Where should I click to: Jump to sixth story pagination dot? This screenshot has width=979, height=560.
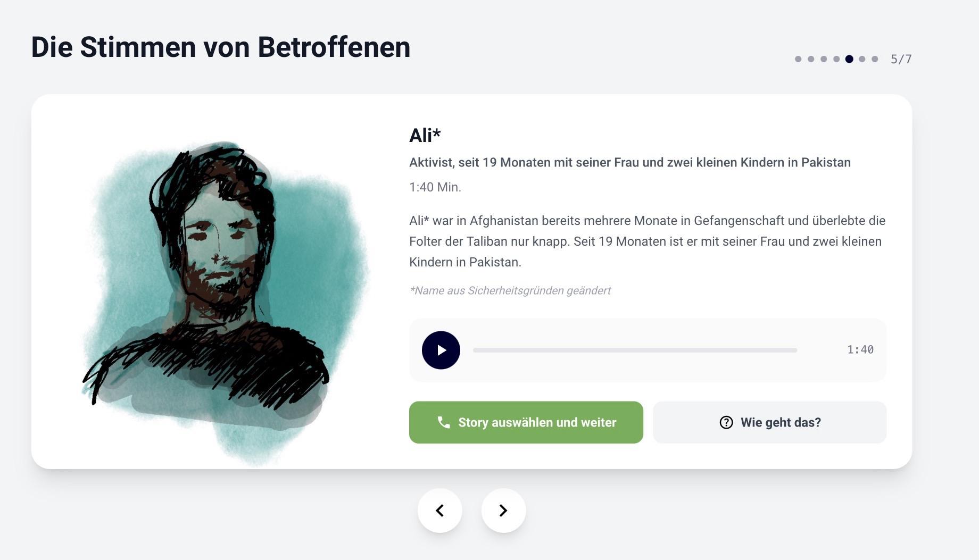[x=862, y=59]
